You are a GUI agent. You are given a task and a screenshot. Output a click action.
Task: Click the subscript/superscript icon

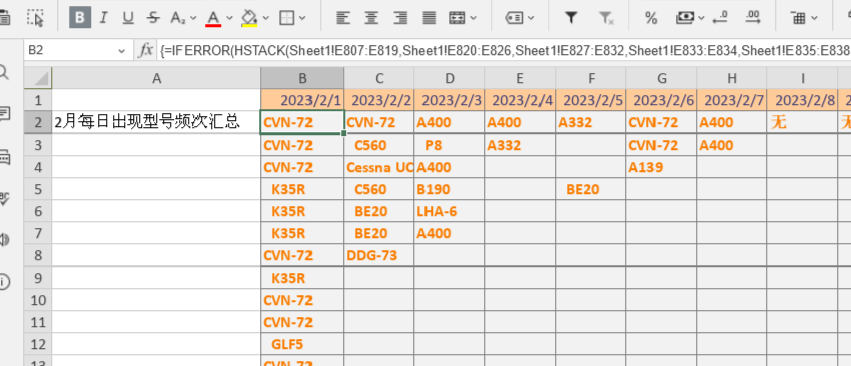[177, 18]
